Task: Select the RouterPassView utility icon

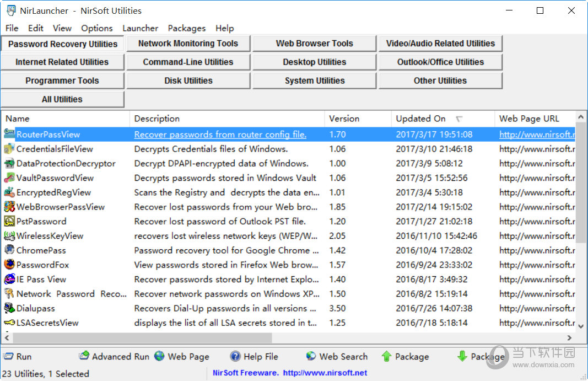Action: [x=9, y=134]
